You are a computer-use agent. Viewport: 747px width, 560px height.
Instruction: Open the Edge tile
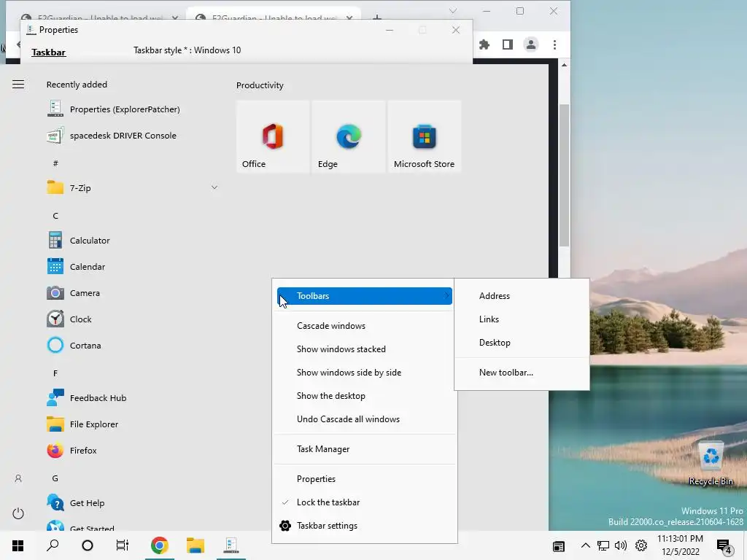pos(349,136)
